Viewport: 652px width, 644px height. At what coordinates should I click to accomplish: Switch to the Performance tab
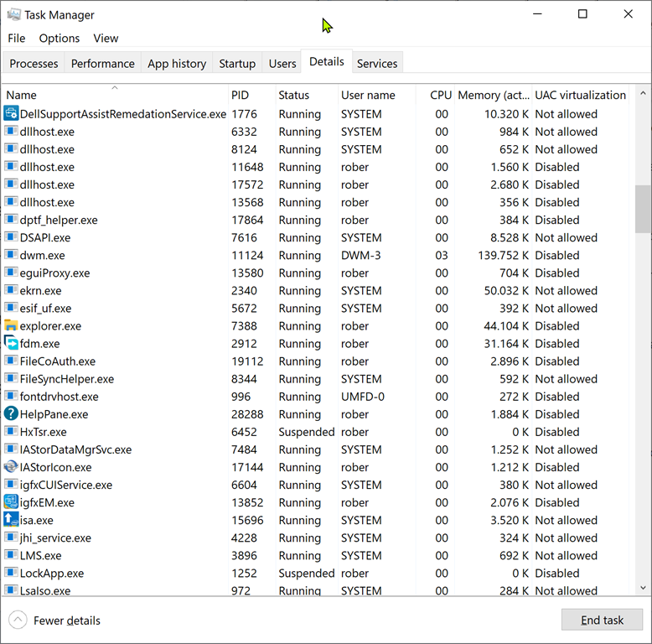(x=102, y=64)
